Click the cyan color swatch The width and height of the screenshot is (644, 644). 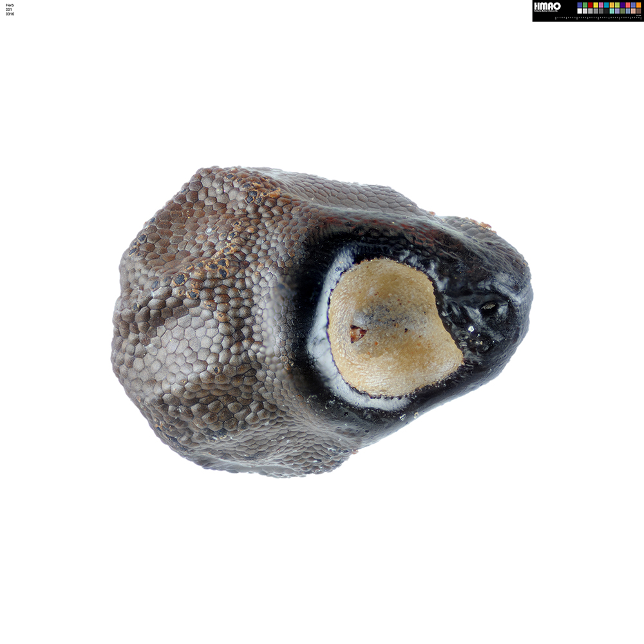607,5
